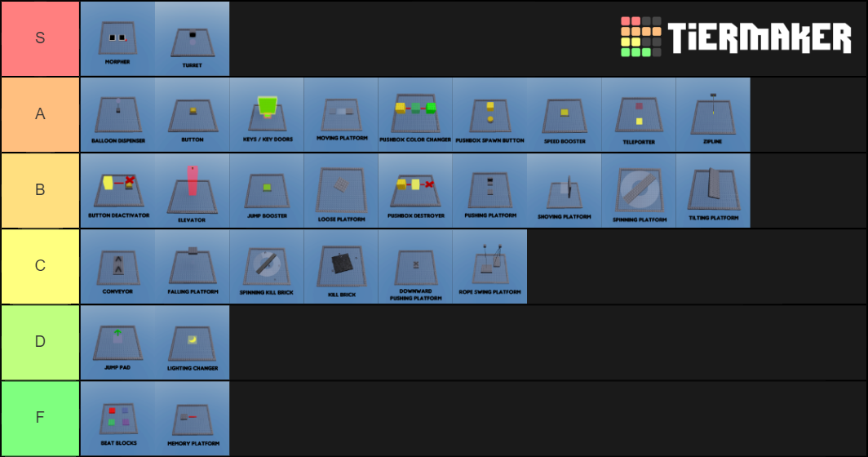The height and width of the screenshot is (457, 868).
Task: Select the Jump Pad tile
Action: (x=118, y=342)
